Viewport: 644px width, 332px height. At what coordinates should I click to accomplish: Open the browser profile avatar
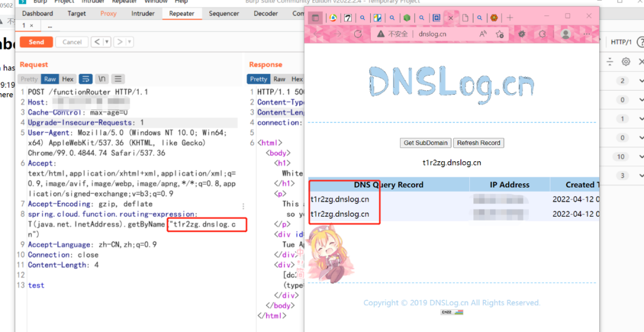point(565,33)
